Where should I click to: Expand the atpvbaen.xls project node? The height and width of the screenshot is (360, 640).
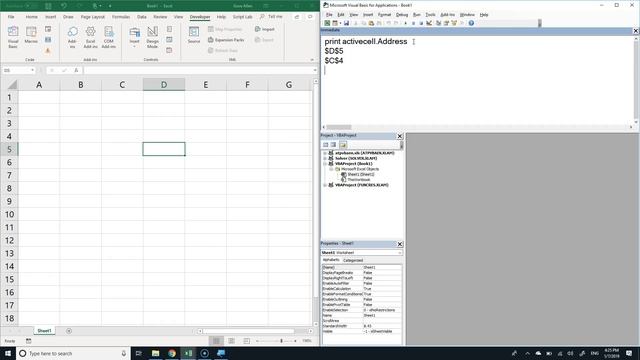click(325, 153)
